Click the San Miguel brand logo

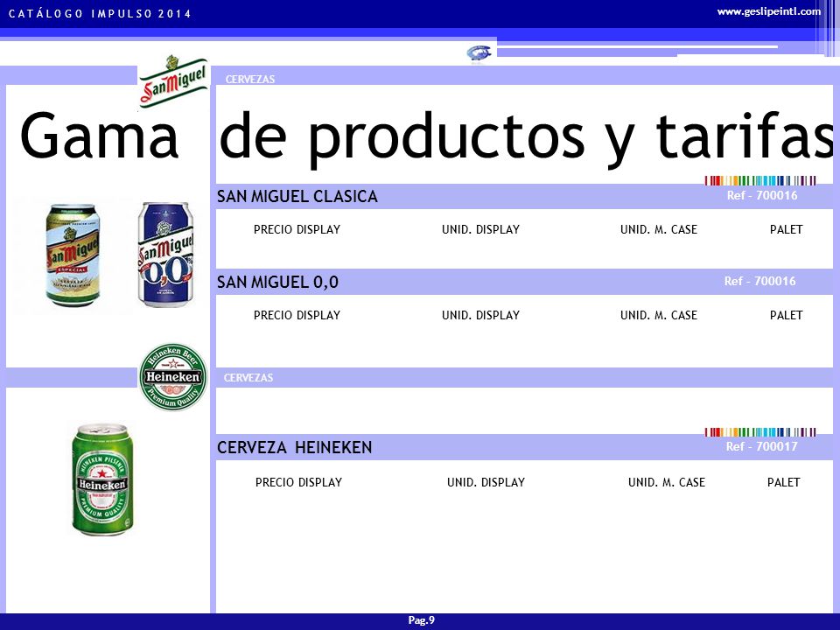(x=173, y=80)
